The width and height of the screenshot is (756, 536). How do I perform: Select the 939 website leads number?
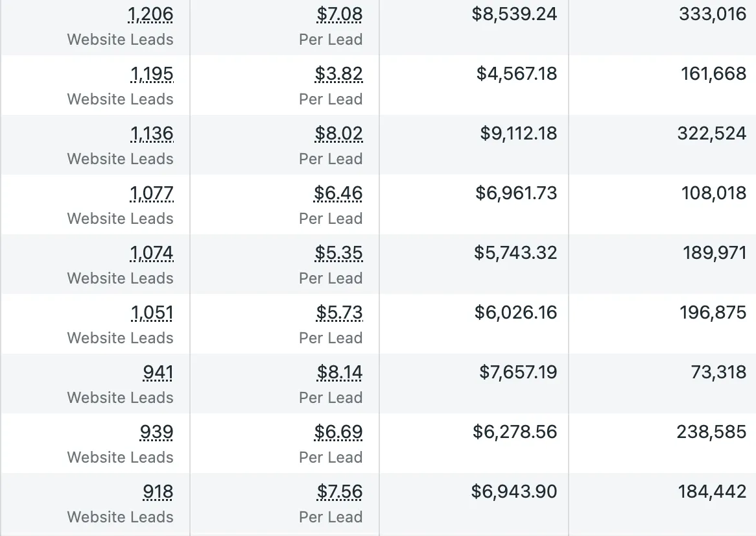click(157, 432)
